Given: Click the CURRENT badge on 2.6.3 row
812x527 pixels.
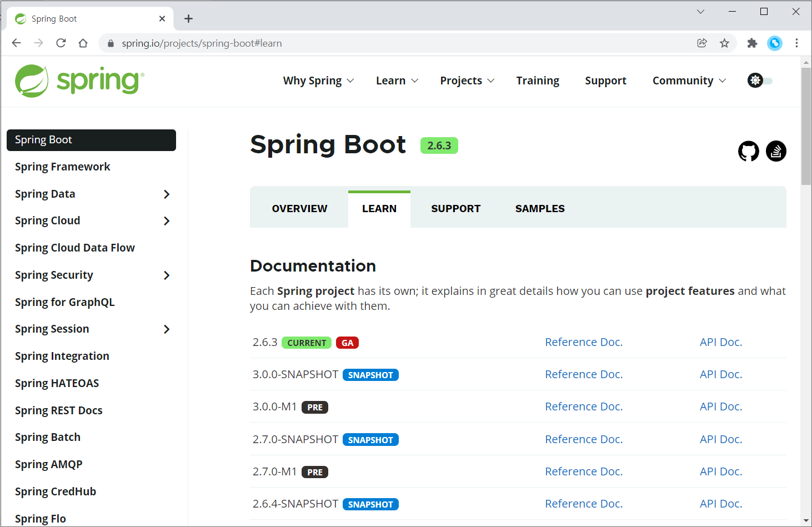Looking at the screenshot, I should pyautogui.click(x=307, y=343).
